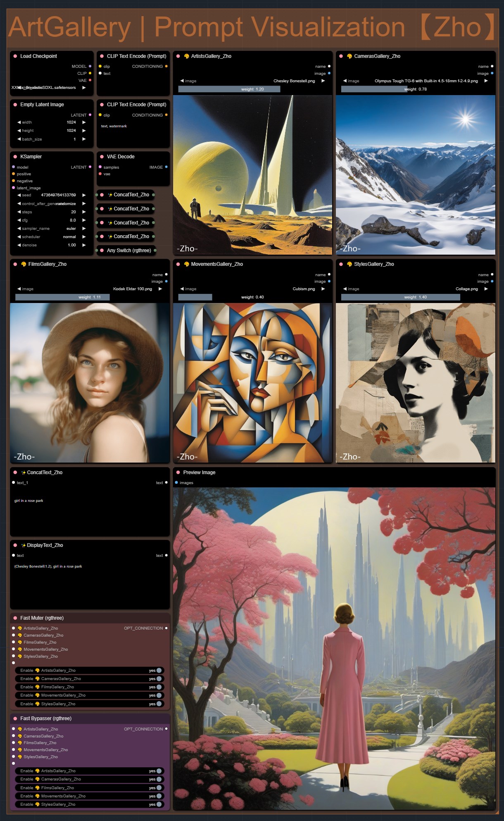Toggle Enable FilmsGallery_Zho in Fast Bypasser
The image size is (504, 821).
pyautogui.click(x=90, y=788)
